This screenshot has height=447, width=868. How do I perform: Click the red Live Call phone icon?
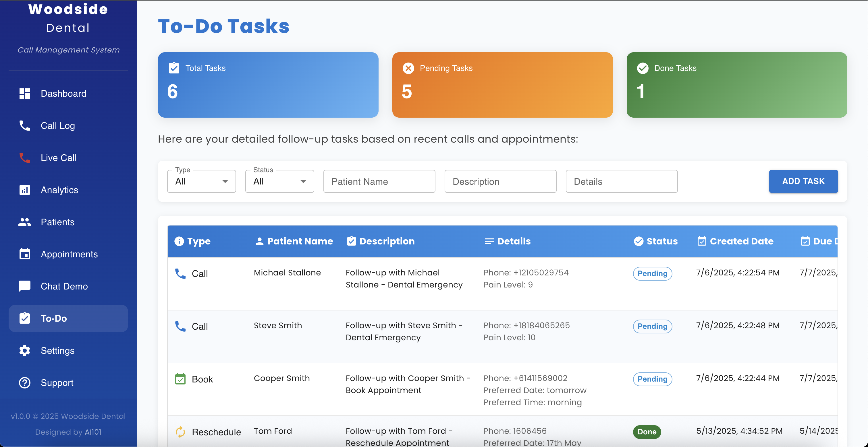[x=25, y=158]
